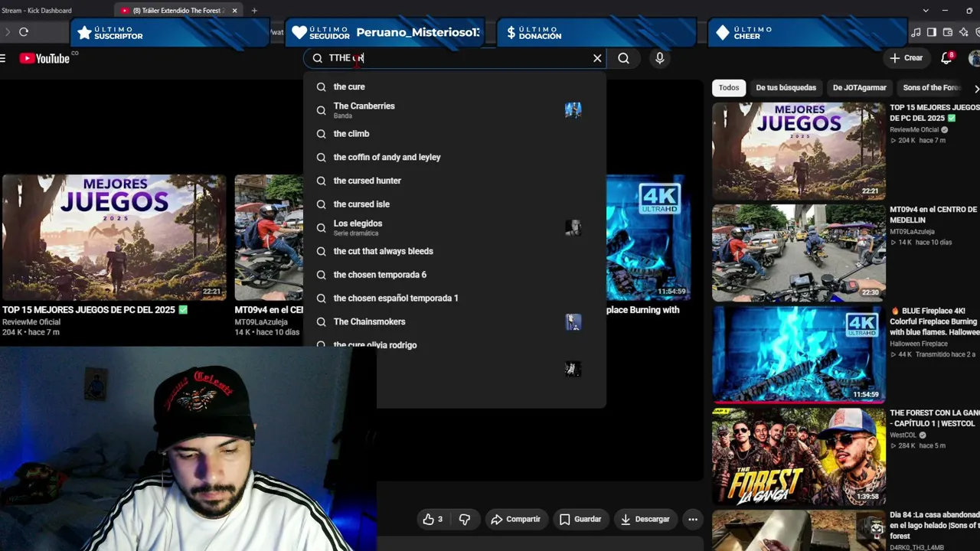Open the browser music player icon

click(916, 32)
